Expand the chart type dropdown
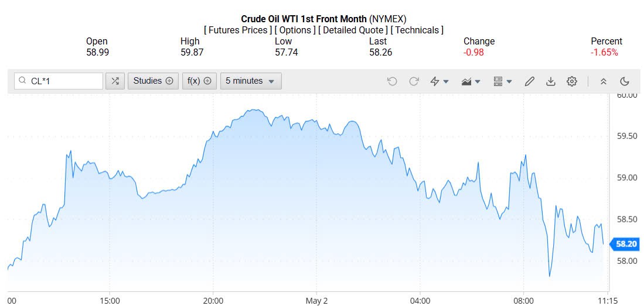644x306 pixels. (x=471, y=81)
